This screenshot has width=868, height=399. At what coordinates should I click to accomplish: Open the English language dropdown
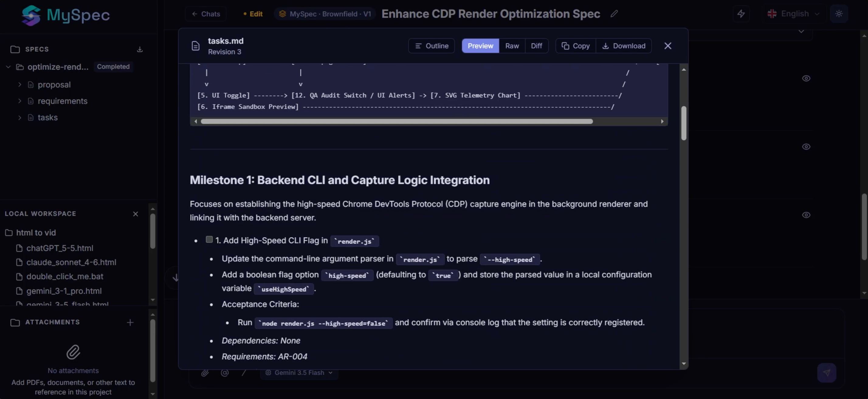coord(793,14)
